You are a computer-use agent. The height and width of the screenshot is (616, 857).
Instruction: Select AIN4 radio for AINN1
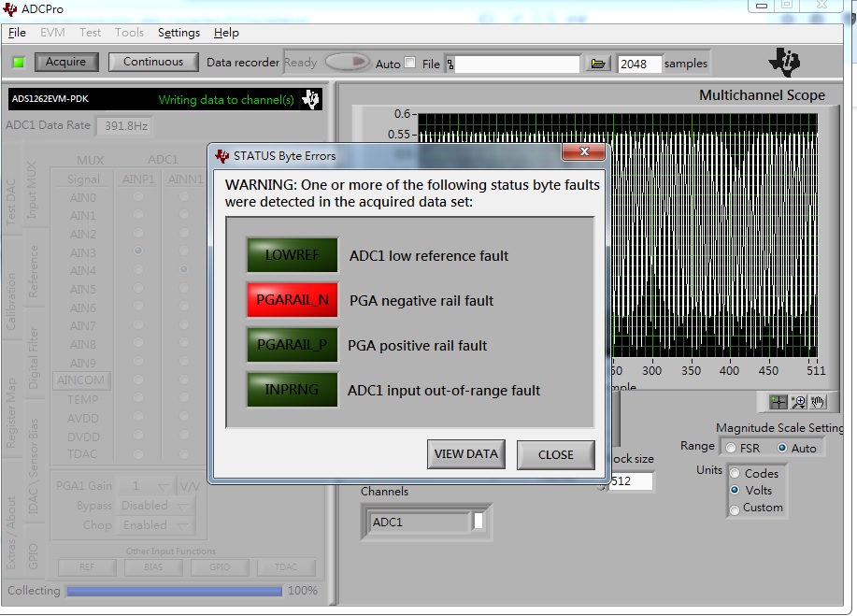point(184,269)
